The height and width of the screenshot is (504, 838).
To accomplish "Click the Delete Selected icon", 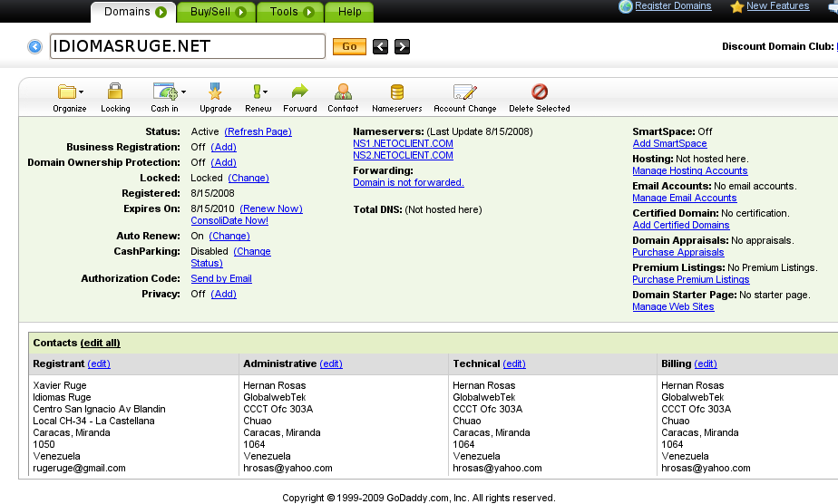I will pos(540,92).
